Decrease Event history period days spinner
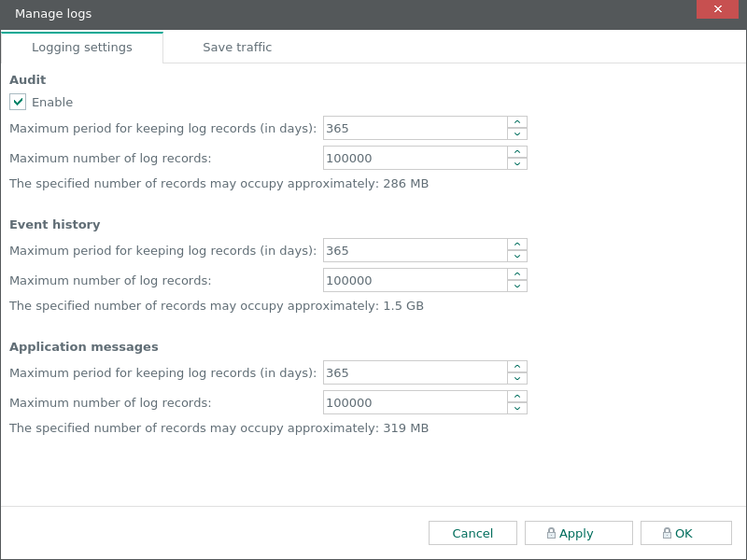Screen dimensions: 747x560 point(517,257)
